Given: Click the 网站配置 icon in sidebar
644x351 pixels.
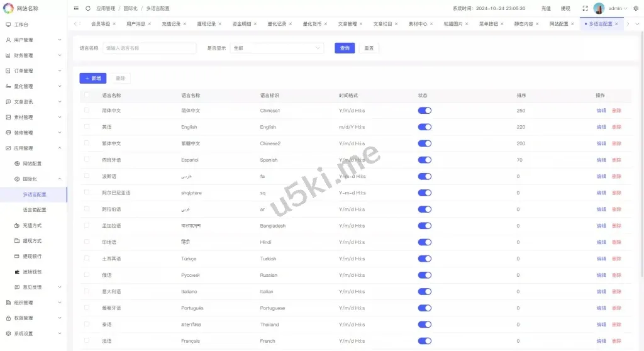Looking at the screenshot, I should tap(17, 164).
